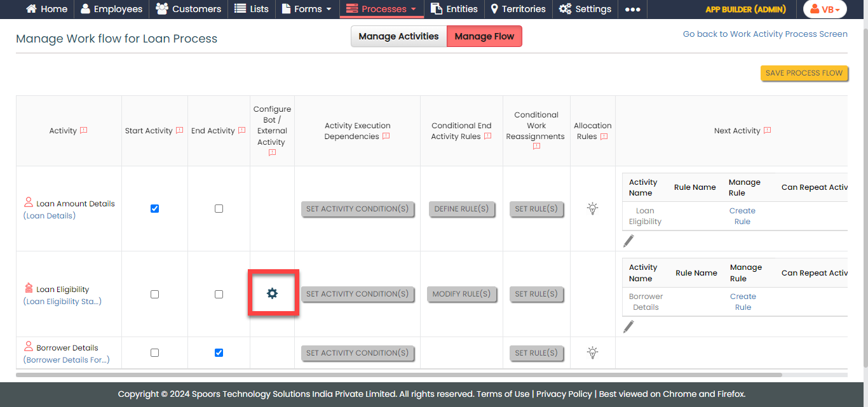The height and width of the screenshot is (407, 868).
Task: Click Modify Rule(s) for Loan Eligibility
Action: (x=461, y=294)
